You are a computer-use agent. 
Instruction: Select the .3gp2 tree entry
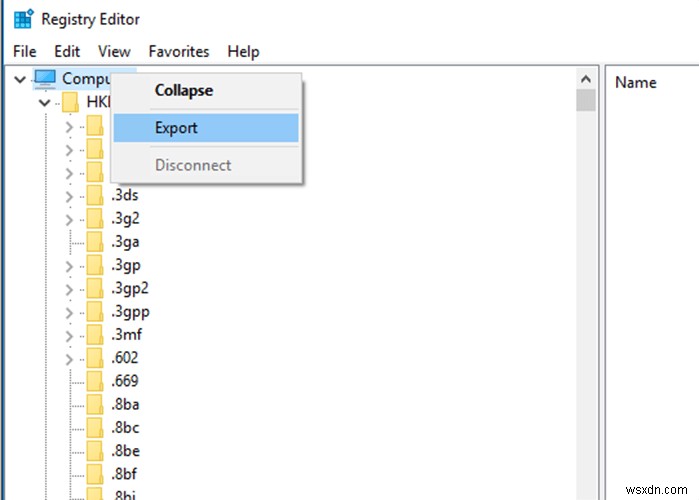click(x=130, y=288)
